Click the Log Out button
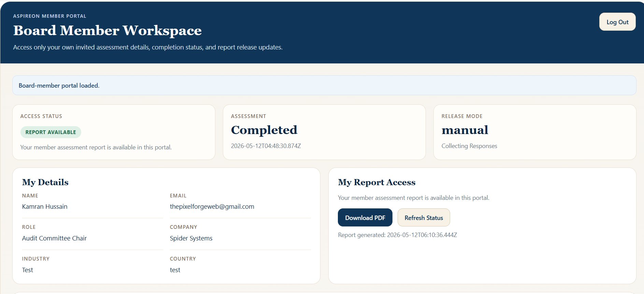The height and width of the screenshot is (294, 644). pos(617,22)
